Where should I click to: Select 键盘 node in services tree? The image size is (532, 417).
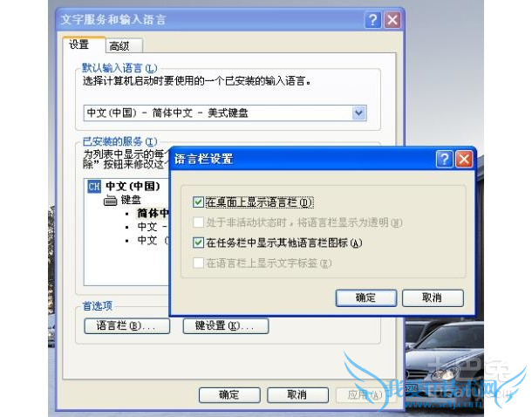(x=131, y=200)
